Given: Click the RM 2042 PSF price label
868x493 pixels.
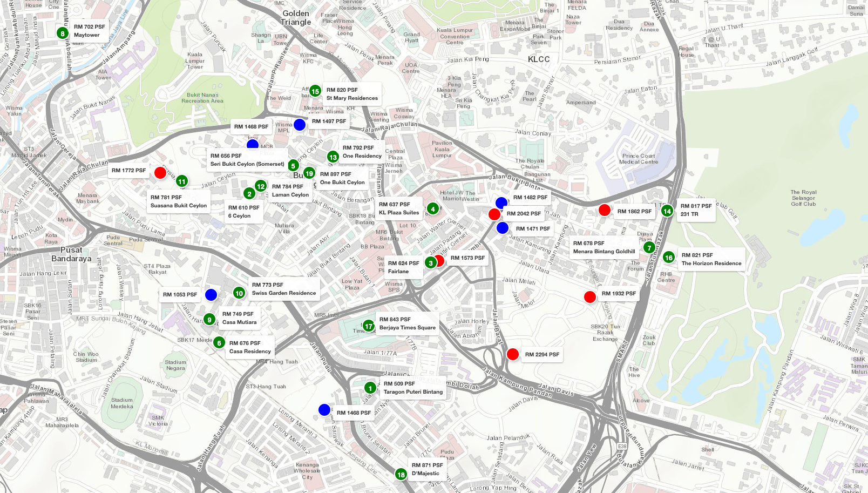Looking at the screenshot, I should click(x=524, y=214).
